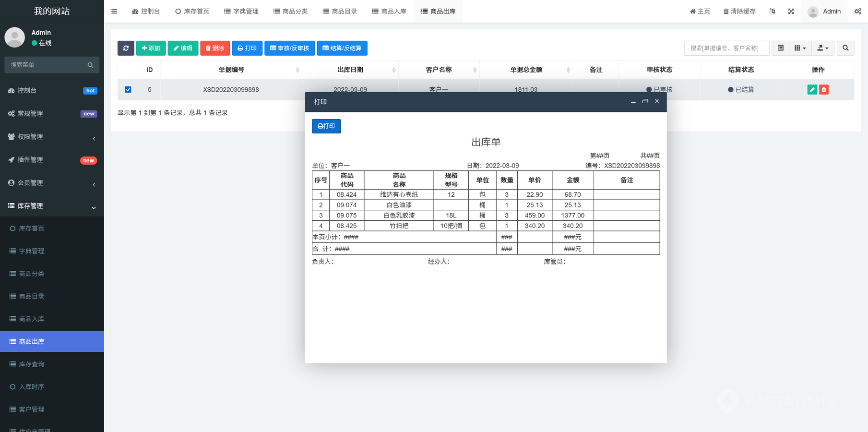
Task: Click the red trash icon in row
Action: pos(824,90)
